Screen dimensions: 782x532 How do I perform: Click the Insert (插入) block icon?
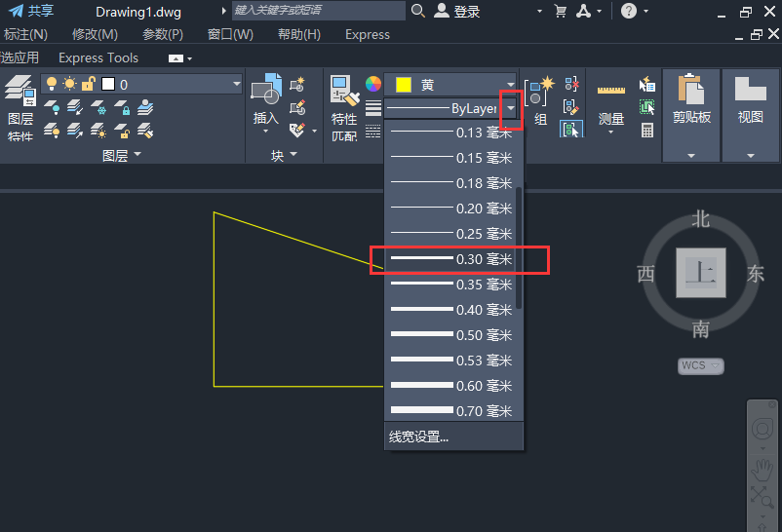click(x=266, y=89)
